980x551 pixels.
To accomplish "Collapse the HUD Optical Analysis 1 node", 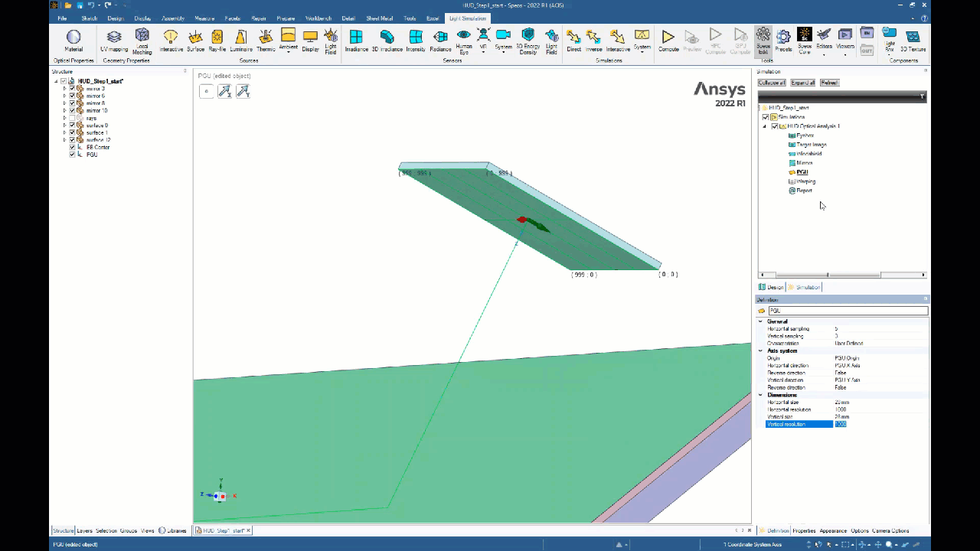I will pos(764,126).
